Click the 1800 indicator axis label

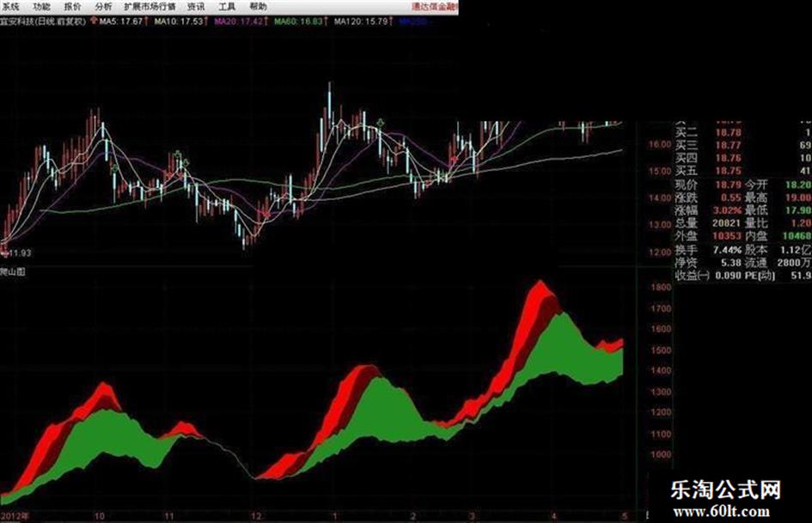(x=661, y=288)
